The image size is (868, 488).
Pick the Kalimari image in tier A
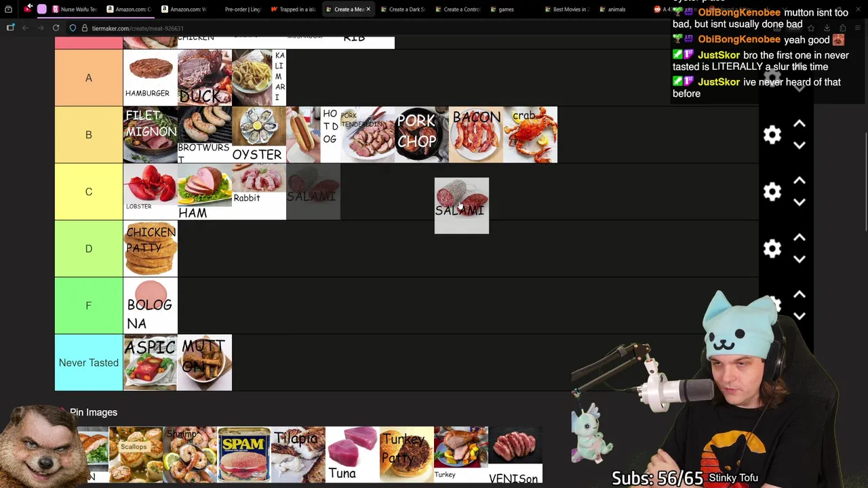coord(259,78)
